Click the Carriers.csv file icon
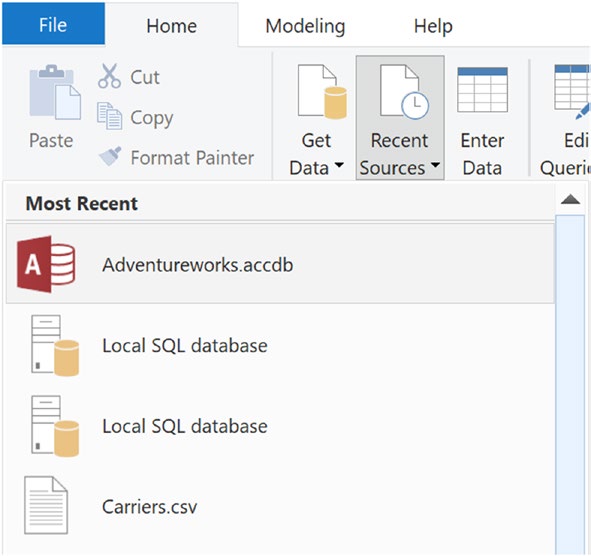This screenshot has width=591, height=556. tap(46, 505)
